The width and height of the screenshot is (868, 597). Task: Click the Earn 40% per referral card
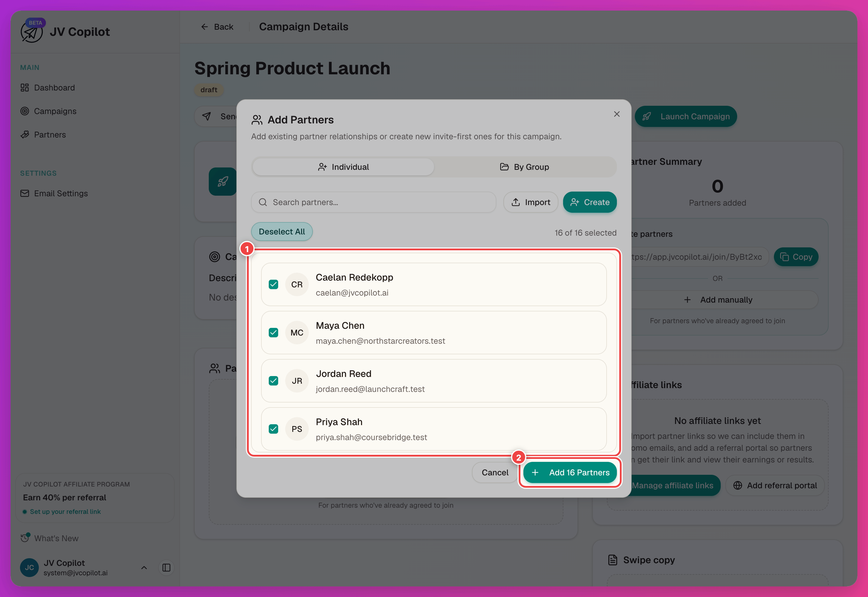click(95, 498)
